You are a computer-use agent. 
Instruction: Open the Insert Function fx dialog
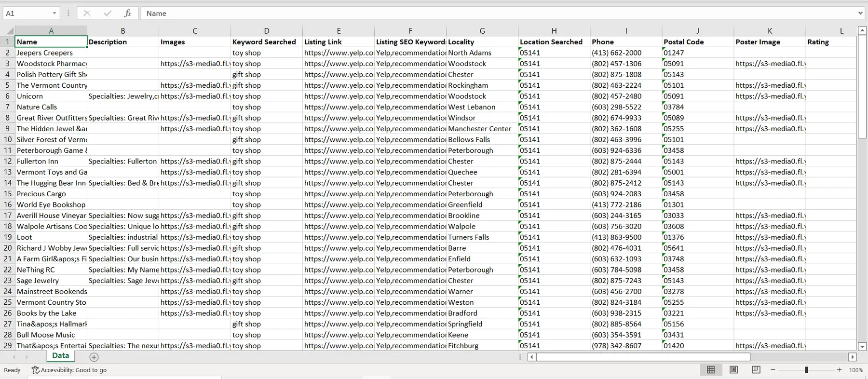pos(128,14)
